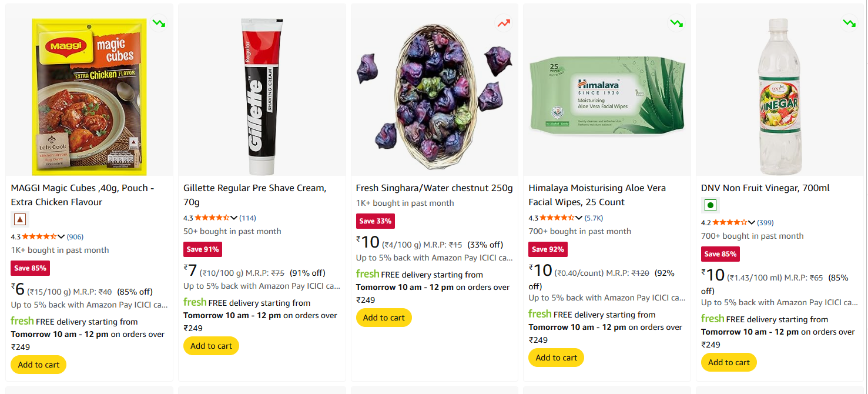Viewport: 868px width, 394px height.
Task: Add Himalaya Facial Wipes to cart
Action: pyautogui.click(x=556, y=358)
